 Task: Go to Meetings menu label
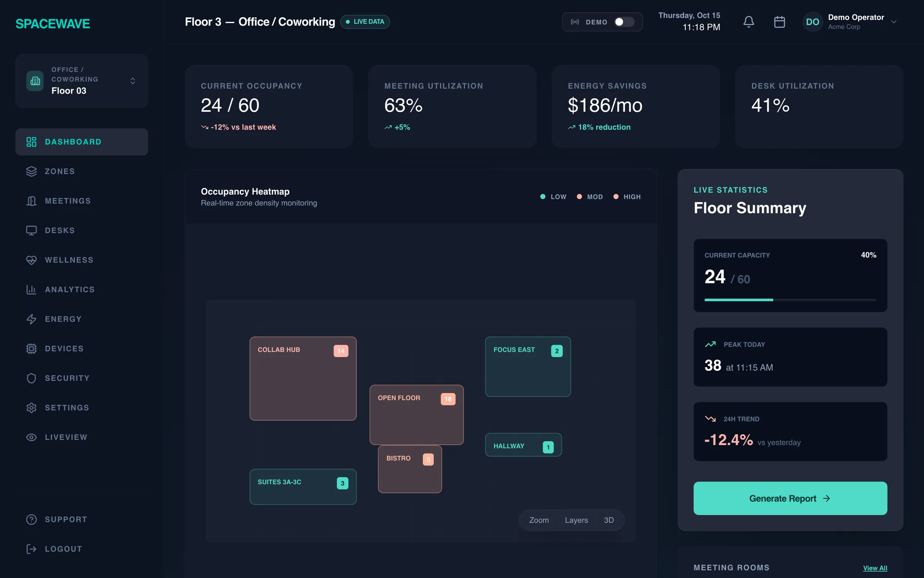pyautogui.click(x=68, y=201)
